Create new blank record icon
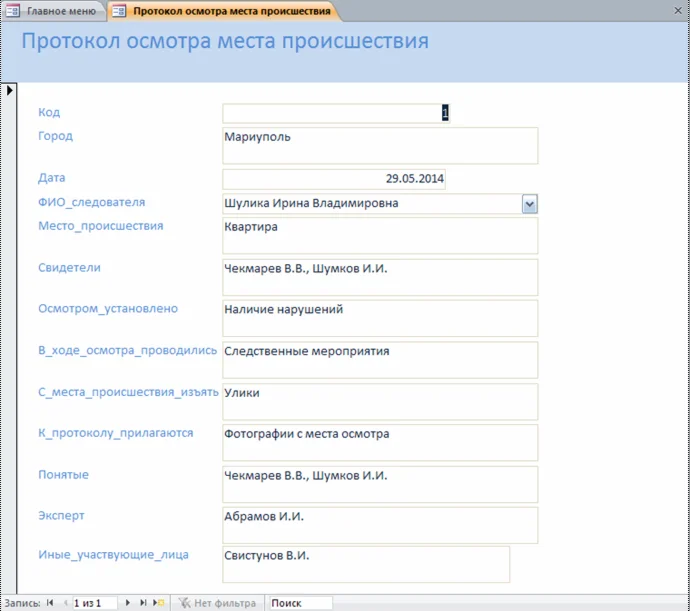Image resolution: width=690 pixels, height=611 pixels. [159, 603]
